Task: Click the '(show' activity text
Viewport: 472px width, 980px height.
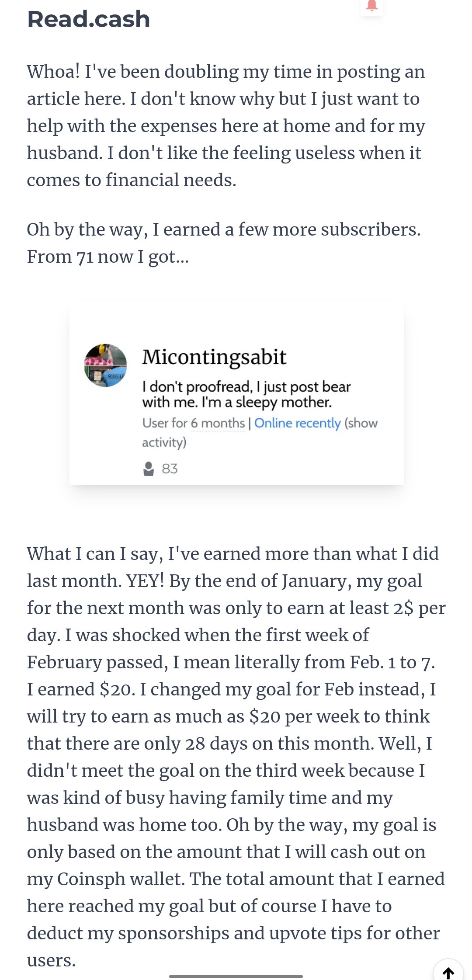Action: click(361, 423)
